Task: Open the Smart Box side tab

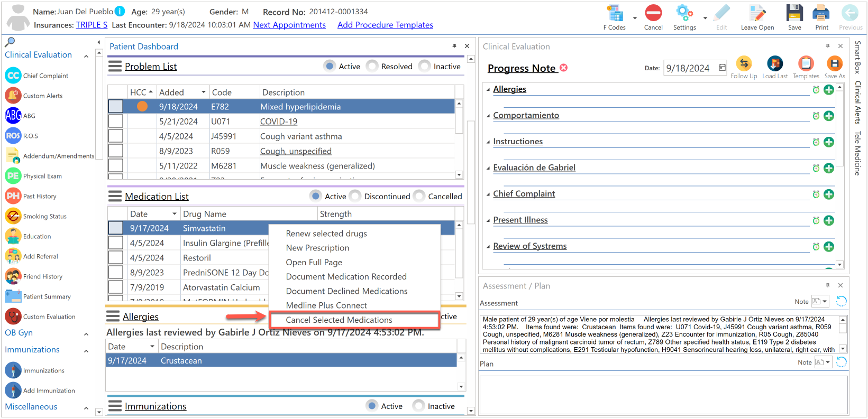Action: tap(857, 57)
